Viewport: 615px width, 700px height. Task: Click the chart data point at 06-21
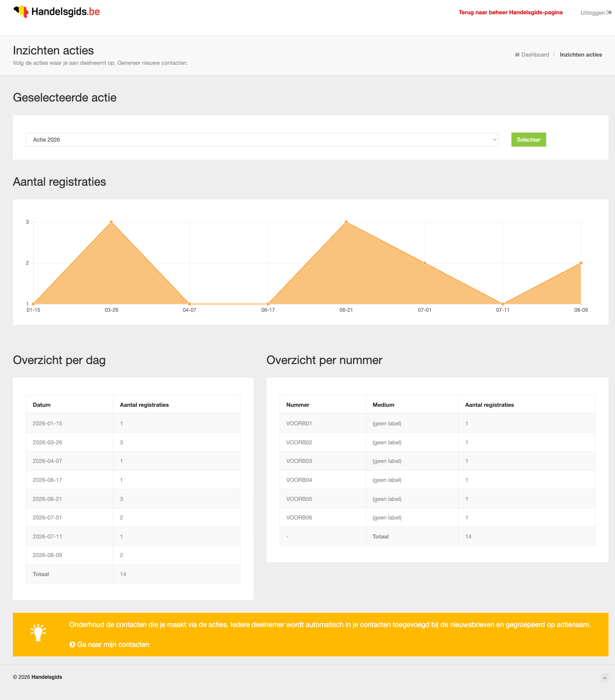[346, 222]
